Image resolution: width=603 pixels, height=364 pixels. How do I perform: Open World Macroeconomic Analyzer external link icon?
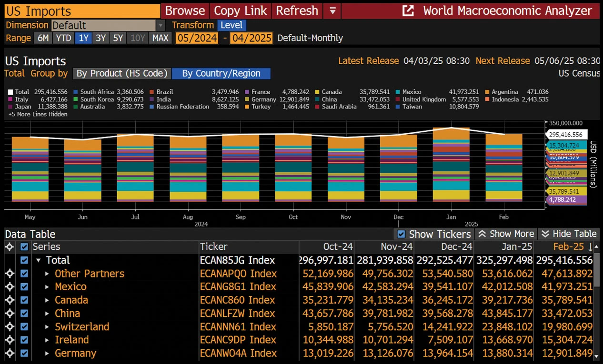408,10
